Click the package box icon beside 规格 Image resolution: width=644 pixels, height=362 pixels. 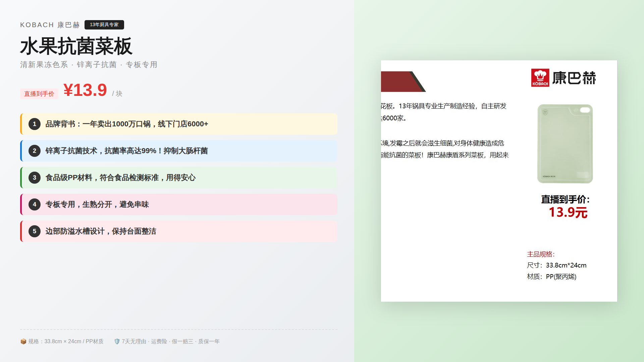coord(23,341)
